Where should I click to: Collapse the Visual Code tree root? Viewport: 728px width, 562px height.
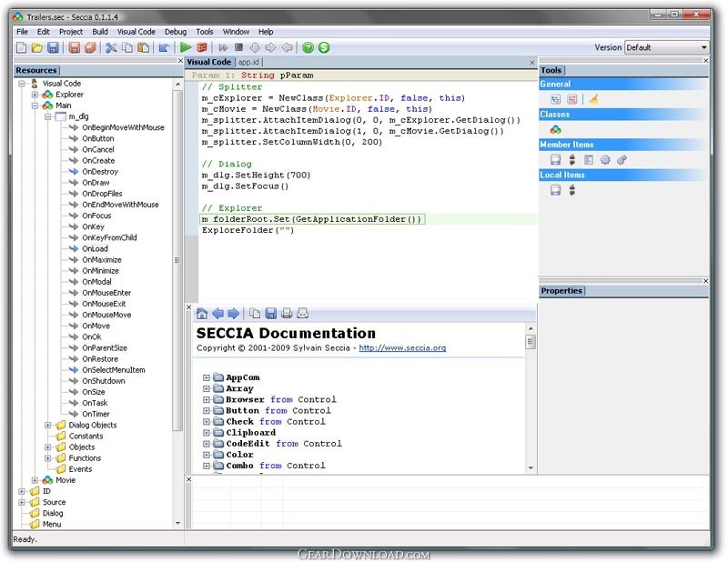coord(21,84)
